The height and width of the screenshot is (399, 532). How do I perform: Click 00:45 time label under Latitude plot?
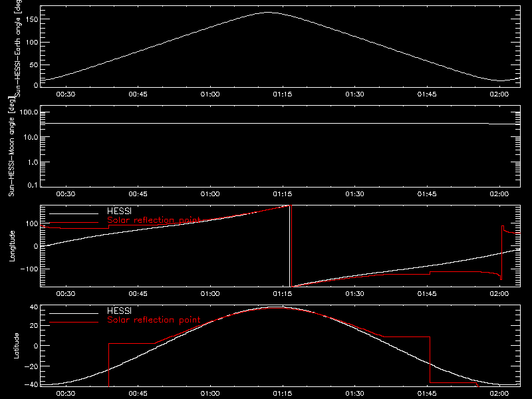point(138,394)
